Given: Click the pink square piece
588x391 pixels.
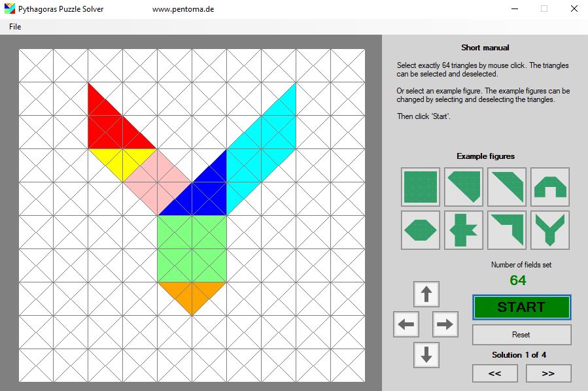Looking at the screenshot, I should [x=158, y=182].
